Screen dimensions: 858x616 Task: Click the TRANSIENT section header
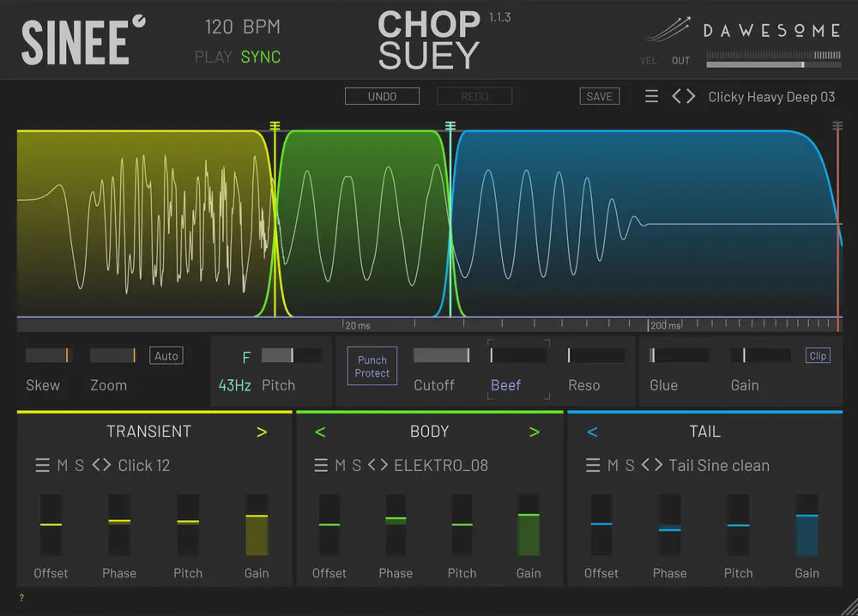[148, 432]
